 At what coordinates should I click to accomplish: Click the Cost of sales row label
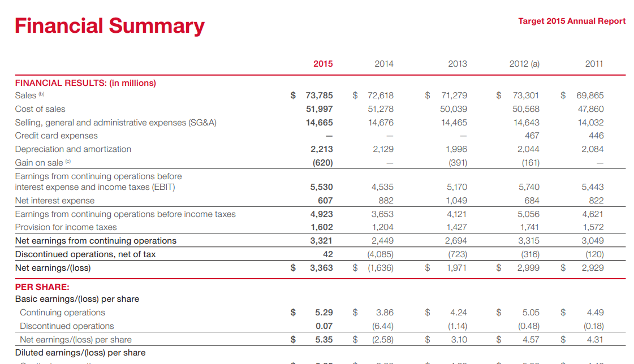pyautogui.click(x=40, y=109)
